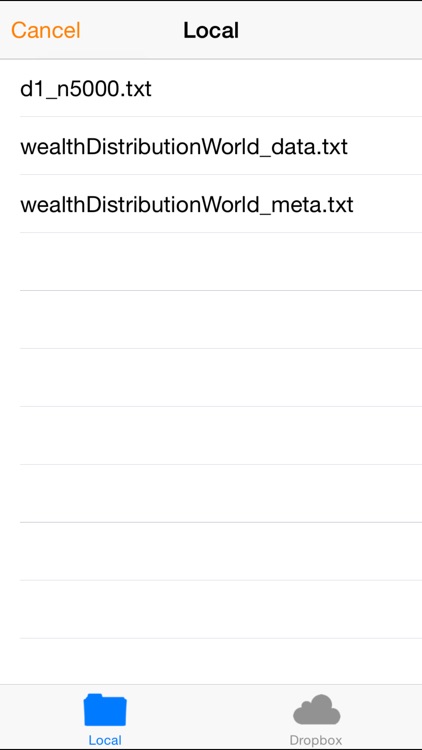Viewport: 422px width, 750px height.
Task: Tap the fifth empty row beneath the file list
Action: [211, 494]
